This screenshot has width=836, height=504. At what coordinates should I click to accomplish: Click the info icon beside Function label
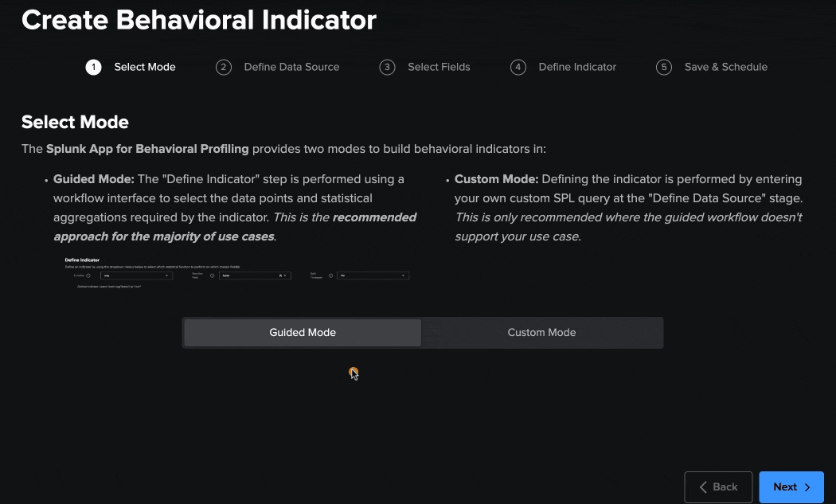coord(88,275)
